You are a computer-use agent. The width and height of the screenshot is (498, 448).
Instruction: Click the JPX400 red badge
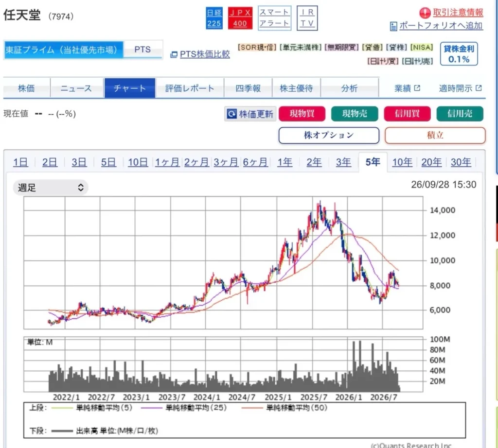pyautogui.click(x=240, y=18)
